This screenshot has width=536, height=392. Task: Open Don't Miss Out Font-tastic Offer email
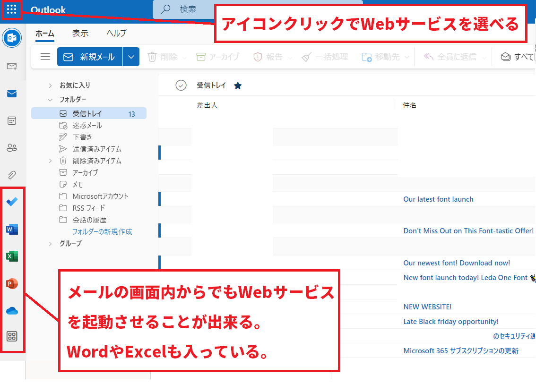468,231
